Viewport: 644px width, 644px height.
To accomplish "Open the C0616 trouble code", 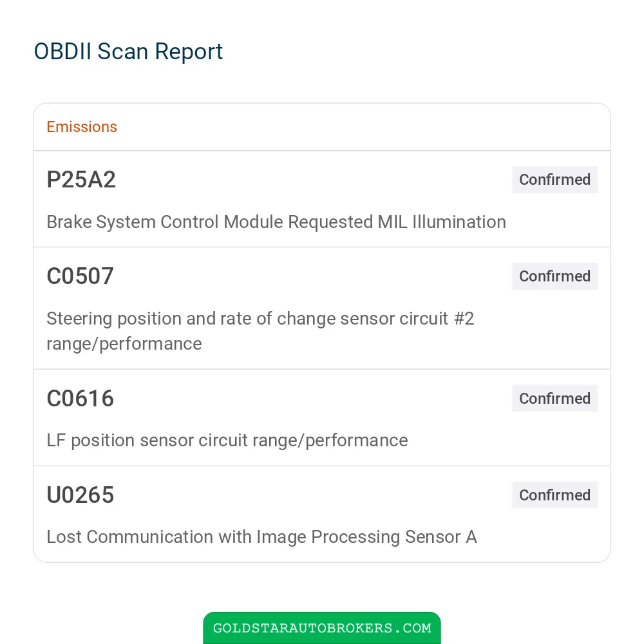I will click(80, 399).
